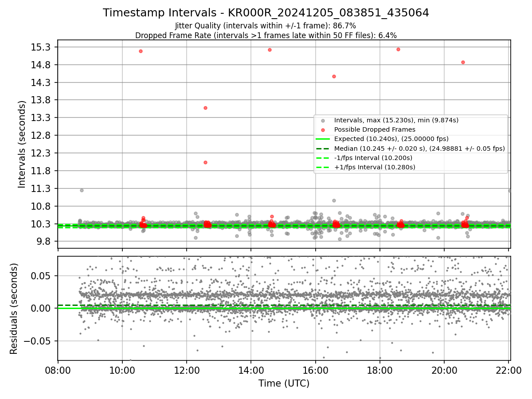Click red dropped-frame point near 15.2 seconds after 10:00
Screen dimensions: 532x399
click(141, 51)
